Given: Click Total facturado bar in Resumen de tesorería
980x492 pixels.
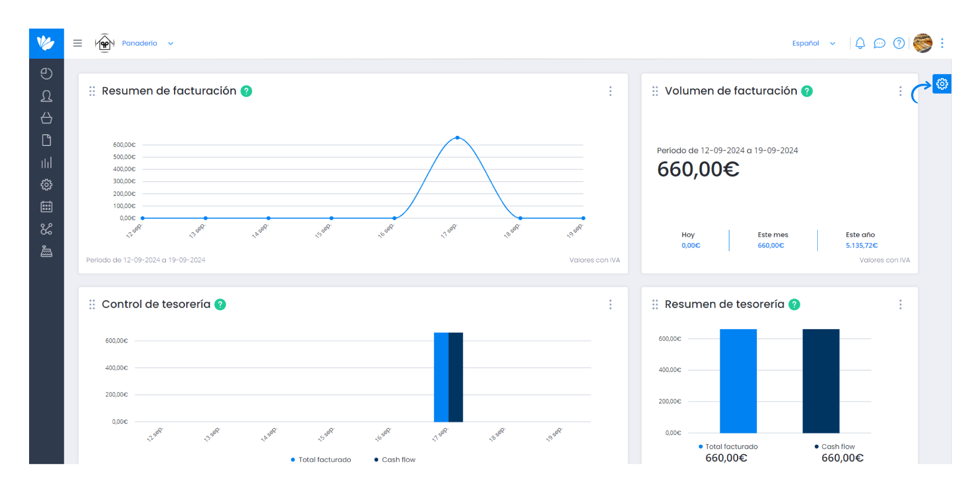Looking at the screenshot, I should (x=738, y=381).
